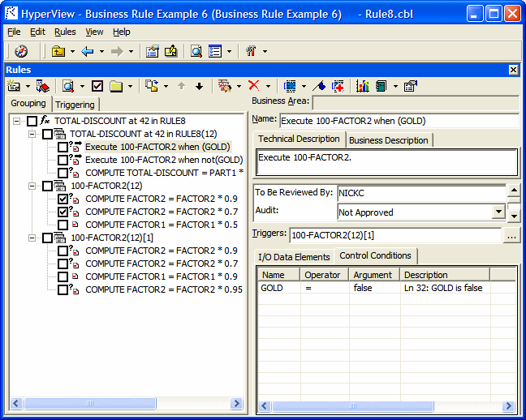Collapse the 100-FACTOR2(12)[1] tree node

click(32, 238)
